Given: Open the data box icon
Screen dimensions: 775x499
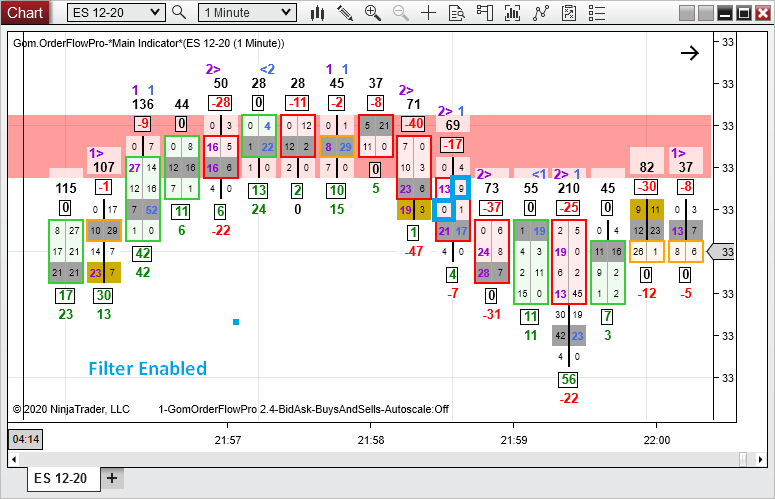Looking at the screenshot, I should [456, 13].
